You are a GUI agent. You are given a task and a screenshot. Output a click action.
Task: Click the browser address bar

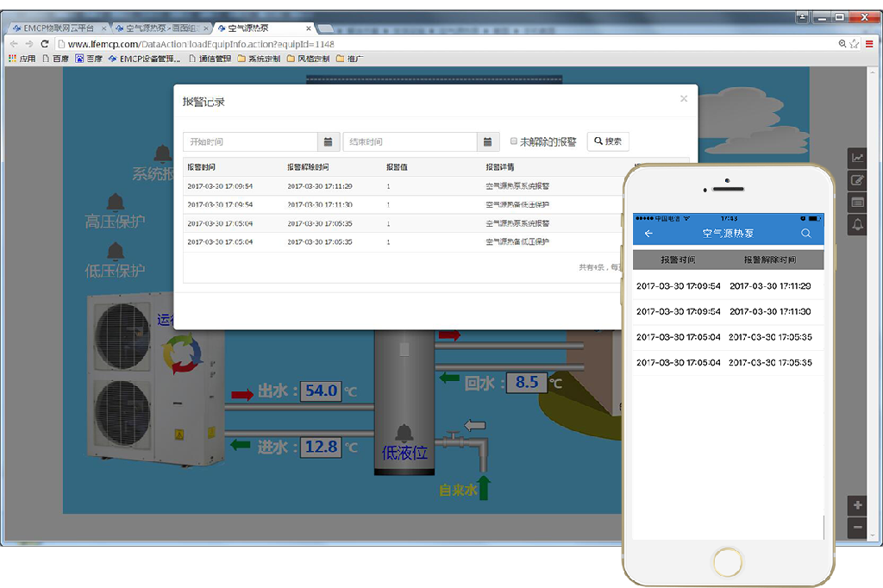click(445, 44)
